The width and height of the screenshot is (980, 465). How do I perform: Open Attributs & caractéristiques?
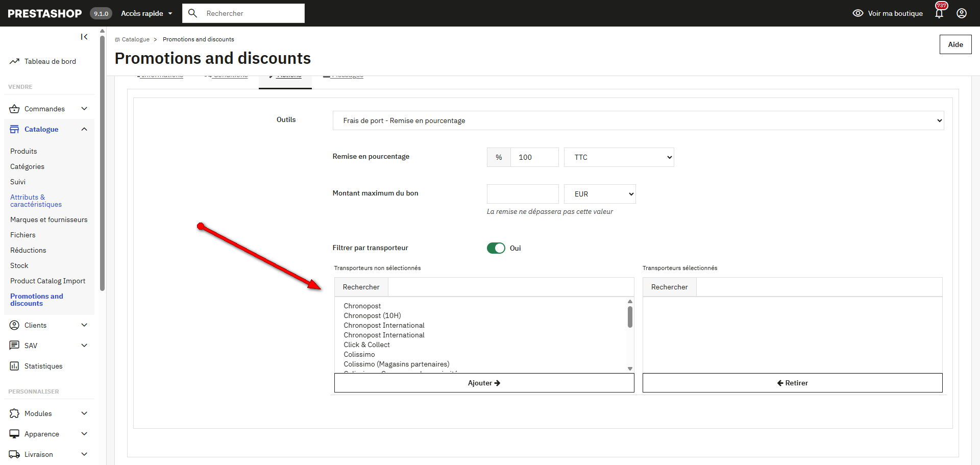click(x=36, y=201)
